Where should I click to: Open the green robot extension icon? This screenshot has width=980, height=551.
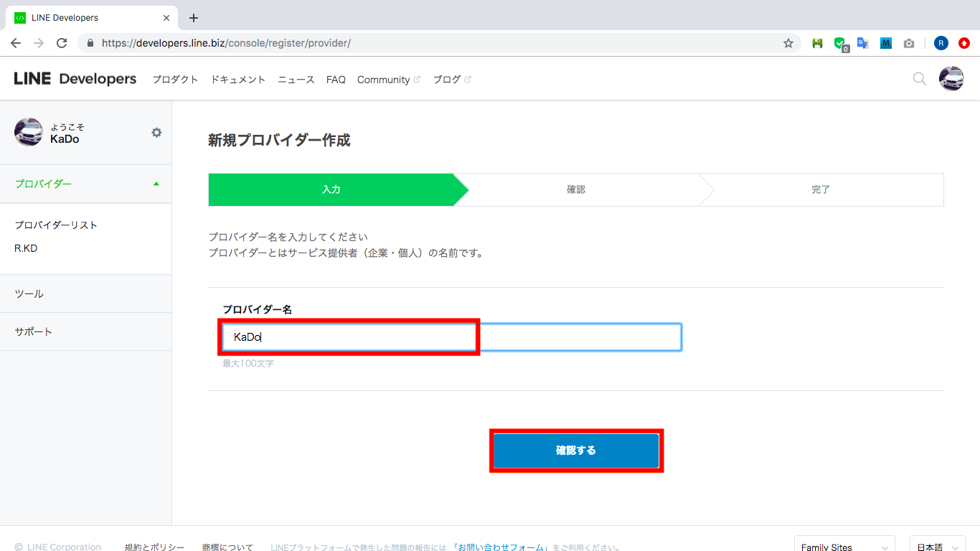[x=817, y=43]
